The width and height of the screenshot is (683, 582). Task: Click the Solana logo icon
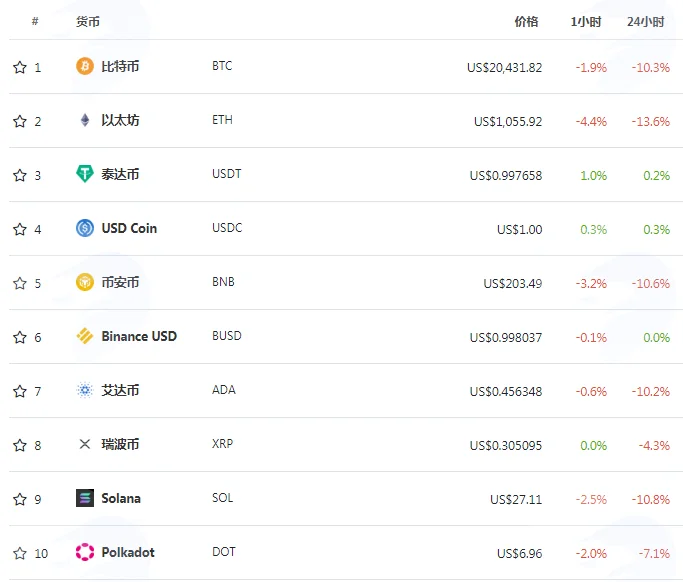coord(85,498)
